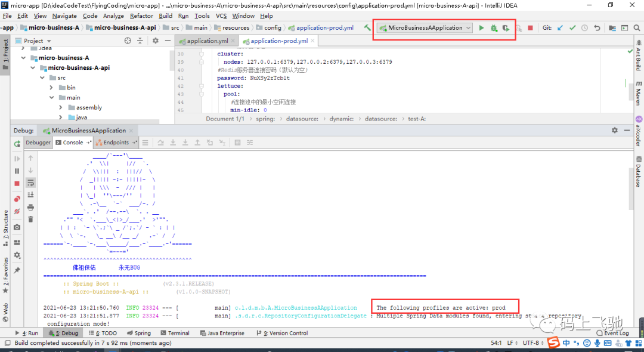Clear console with trash can icon
The width and height of the screenshot is (644, 352).
tap(31, 220)
